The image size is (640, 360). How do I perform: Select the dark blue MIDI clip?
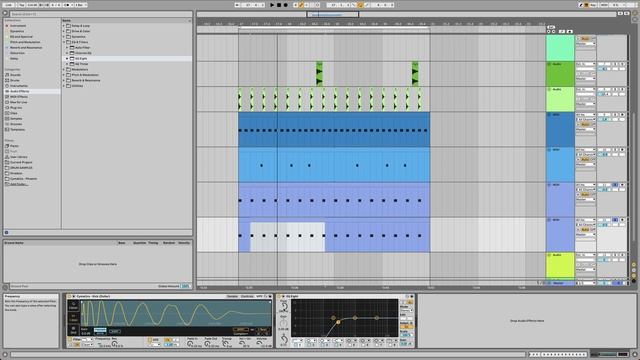[334, 129]
